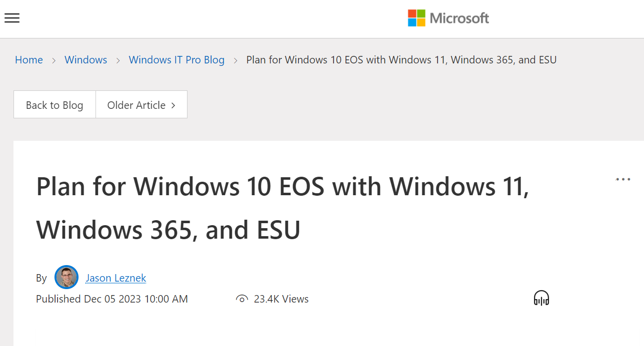View Jason Leznek's author profile
The image size is (644, 346).
click(115, 278)
